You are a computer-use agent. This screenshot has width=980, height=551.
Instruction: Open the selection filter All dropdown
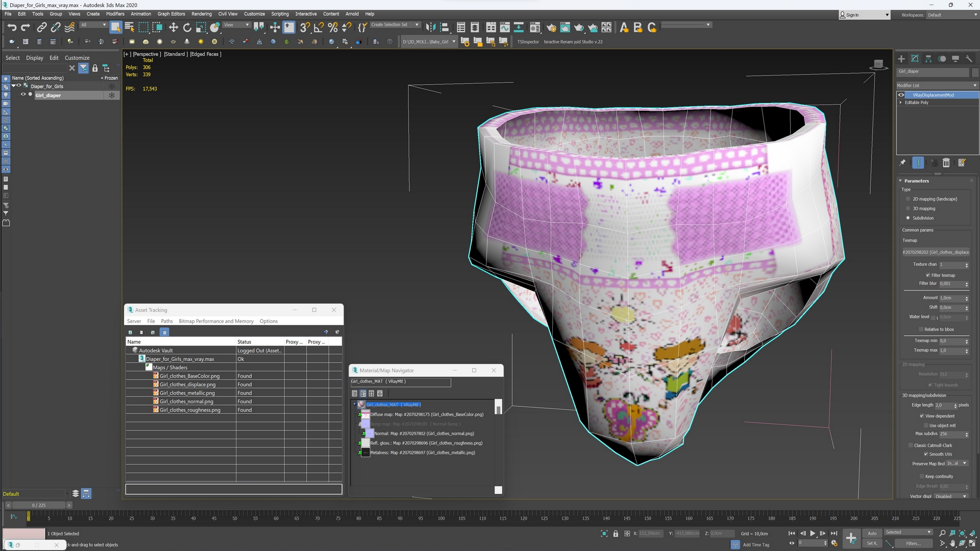[x=93, y=24]
